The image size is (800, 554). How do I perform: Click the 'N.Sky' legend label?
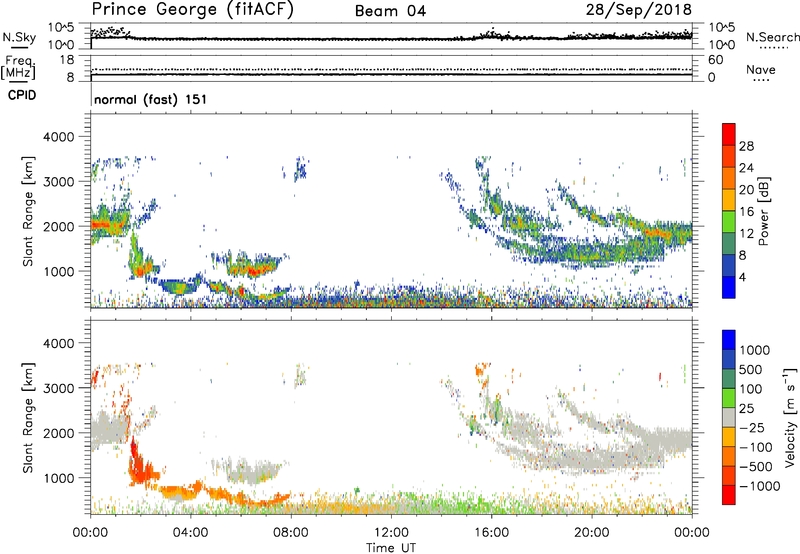tap(19, 37)
